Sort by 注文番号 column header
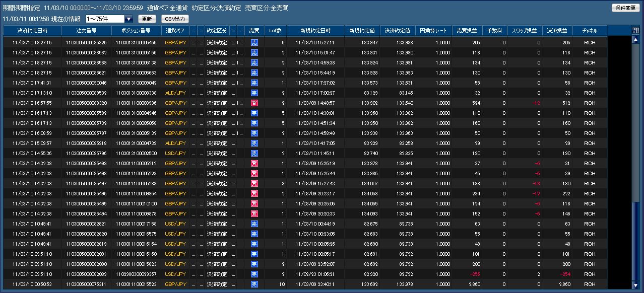This screenshot has width=644, height=293. pyautogui.click(x=86, y=31)
